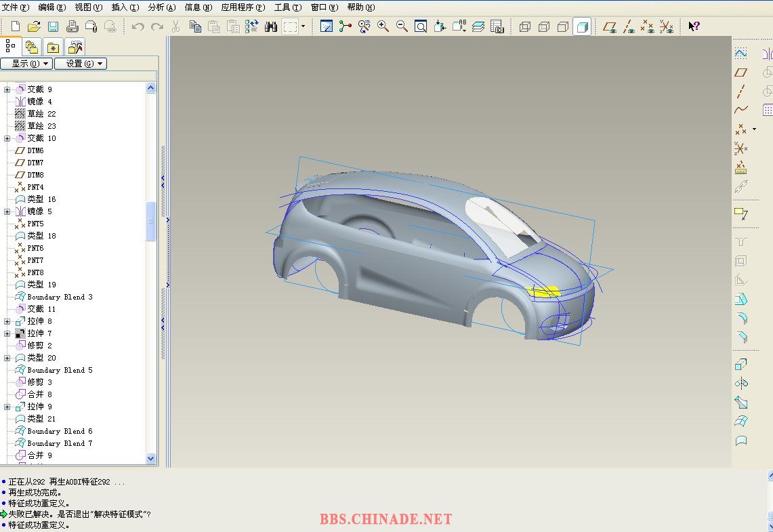
Task: Start the Sketch tool in right toolbar
Action: click(x=740, y=54)
